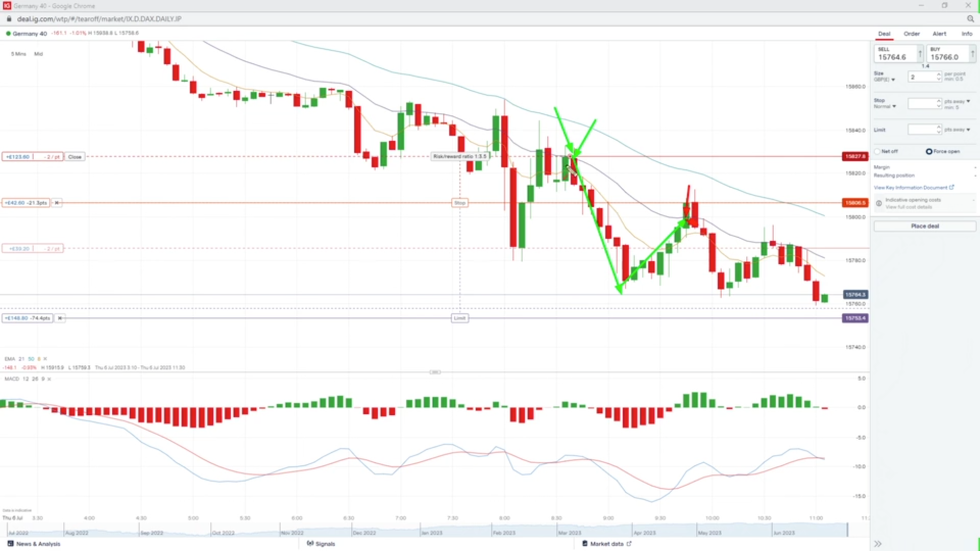Click the Limit distance input field
980x551 pixels.
[x=922, y=130]
